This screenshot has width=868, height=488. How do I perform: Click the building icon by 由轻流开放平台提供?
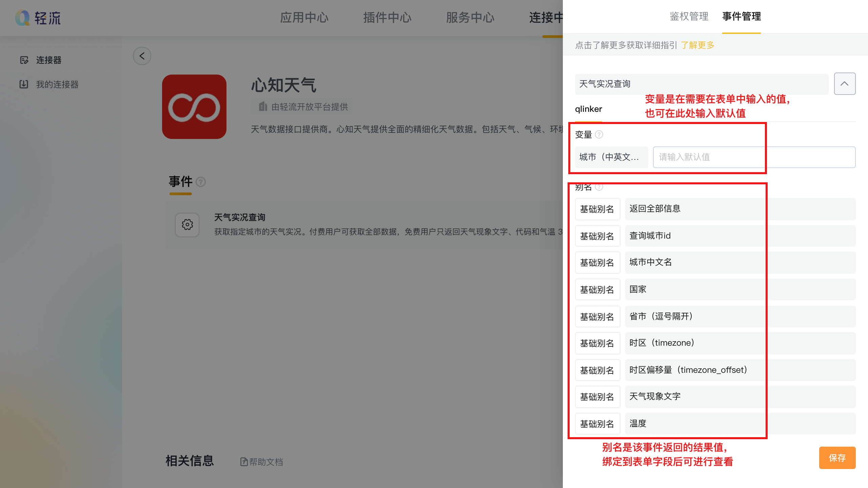(x=263, y=107)
